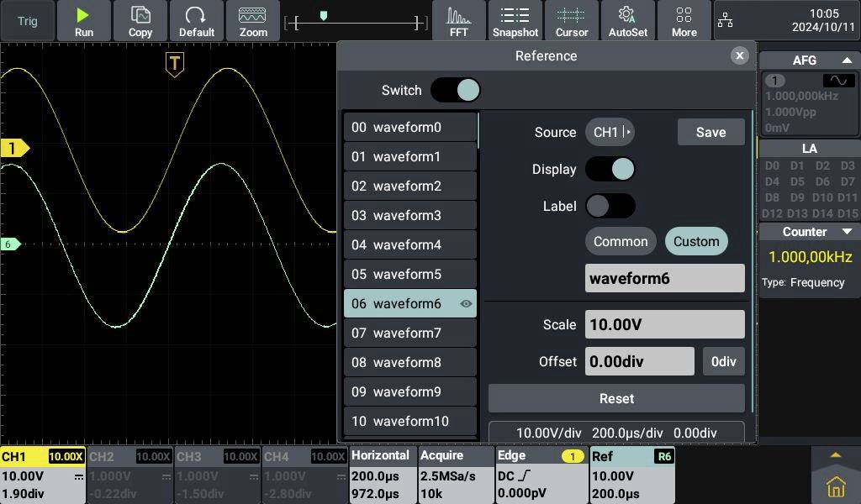Restore settings with the Default icon

pyautogui.click(x=197, y=20)
